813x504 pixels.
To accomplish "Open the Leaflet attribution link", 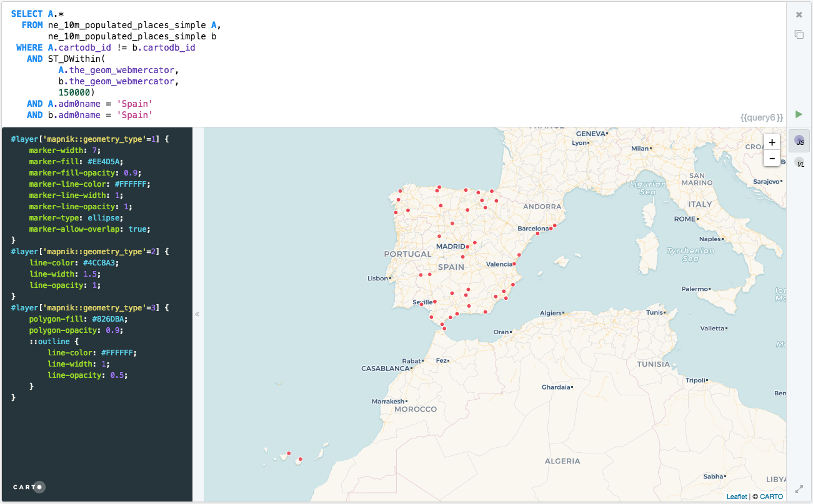I will pyautogui.click(x=736, y=497).
